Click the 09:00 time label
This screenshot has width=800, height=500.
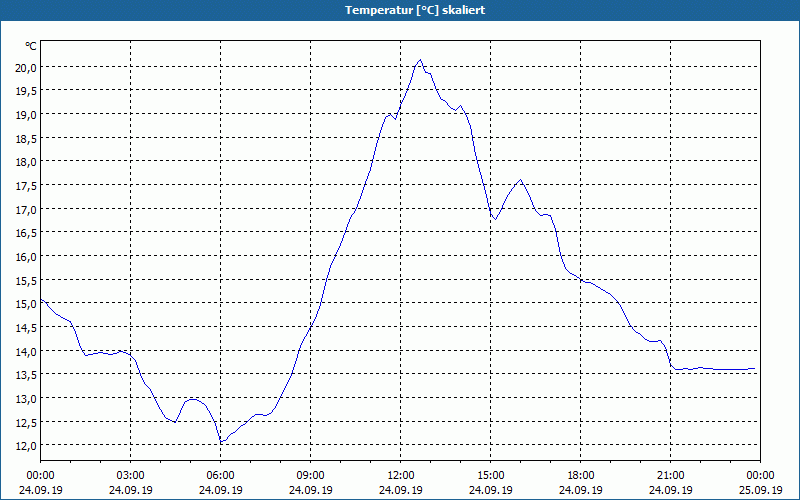(310, 476)
